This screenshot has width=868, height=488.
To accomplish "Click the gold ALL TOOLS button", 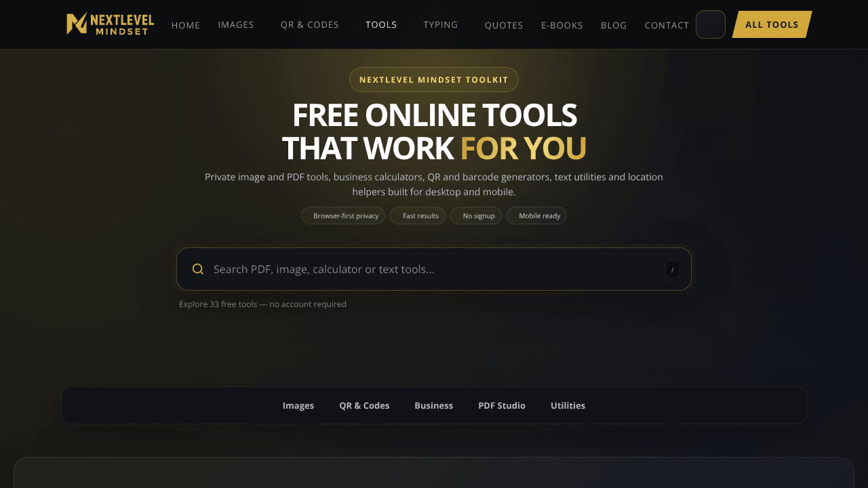I will click(772, 24).
